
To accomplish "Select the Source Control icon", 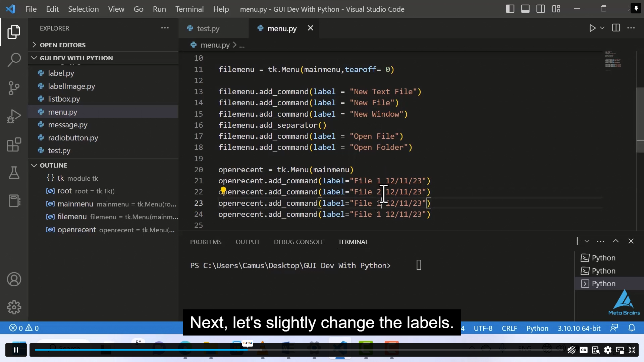I will 14,88.
